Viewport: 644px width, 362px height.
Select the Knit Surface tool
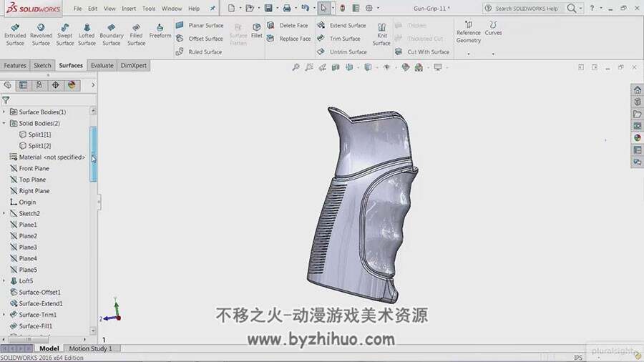pyautogui.click(x=381, y=34)
